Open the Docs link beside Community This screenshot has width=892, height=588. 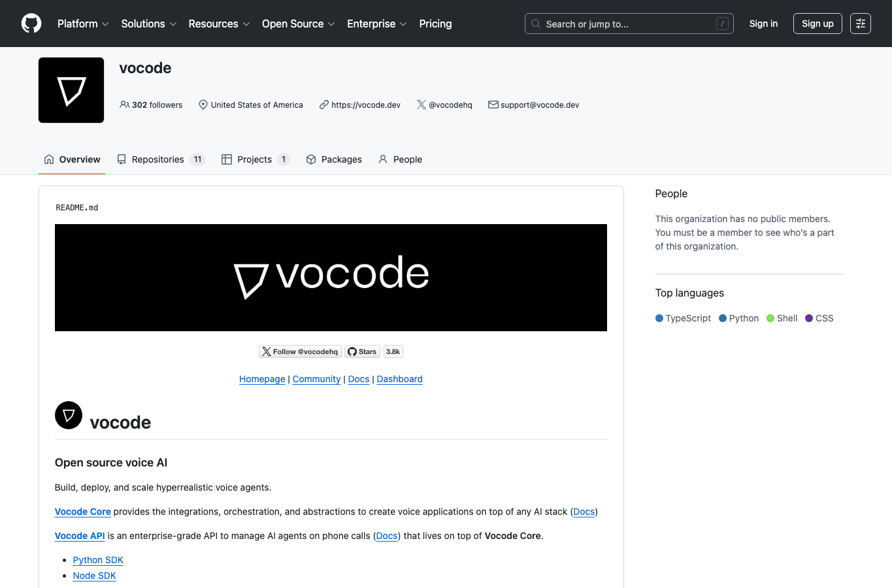tap(359, 379)
